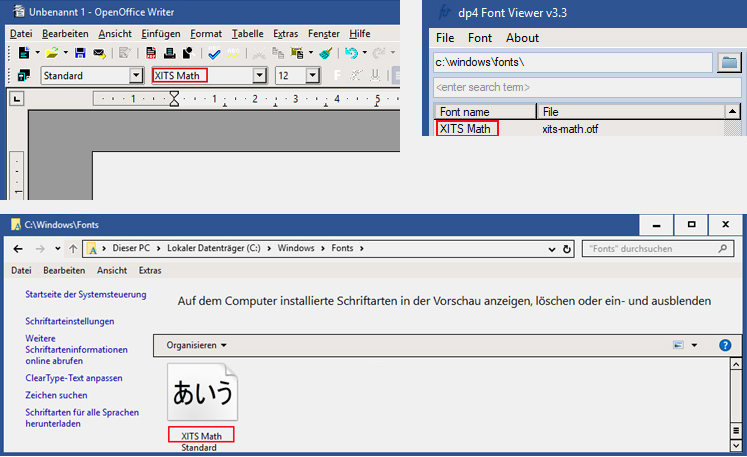Click the Format Paintbrush icon
747x457 pixels.
pos(326,52)
